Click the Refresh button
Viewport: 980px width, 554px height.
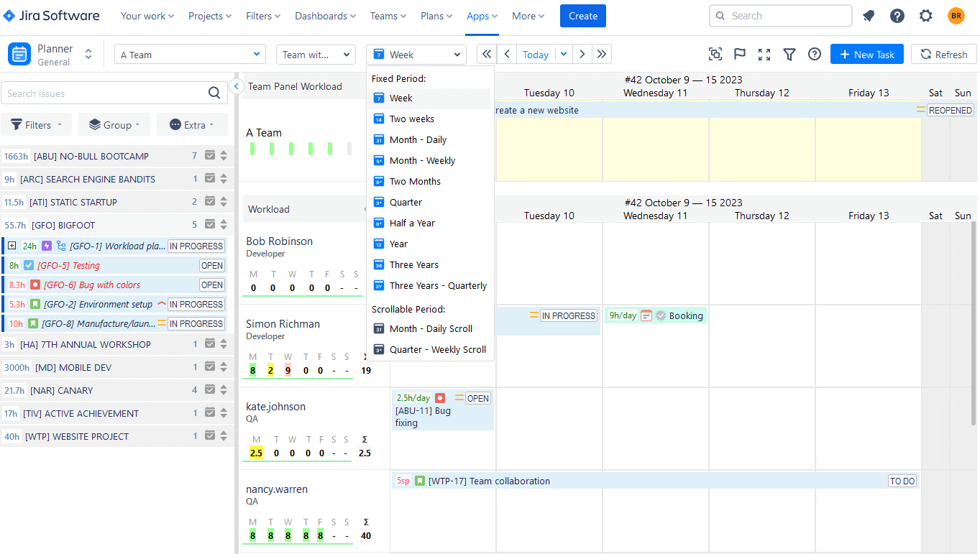click(x=944, y=55)
